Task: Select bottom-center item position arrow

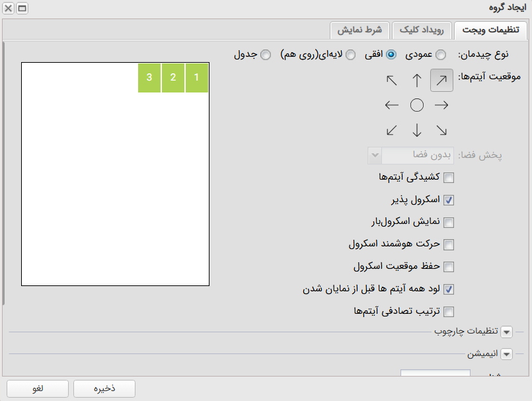Action: click(416, 130)
